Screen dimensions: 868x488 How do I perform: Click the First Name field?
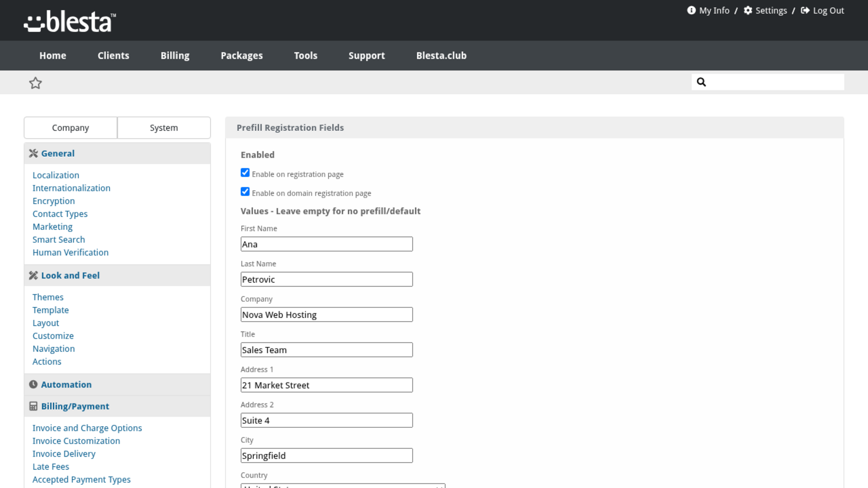(x=326, y=244)
